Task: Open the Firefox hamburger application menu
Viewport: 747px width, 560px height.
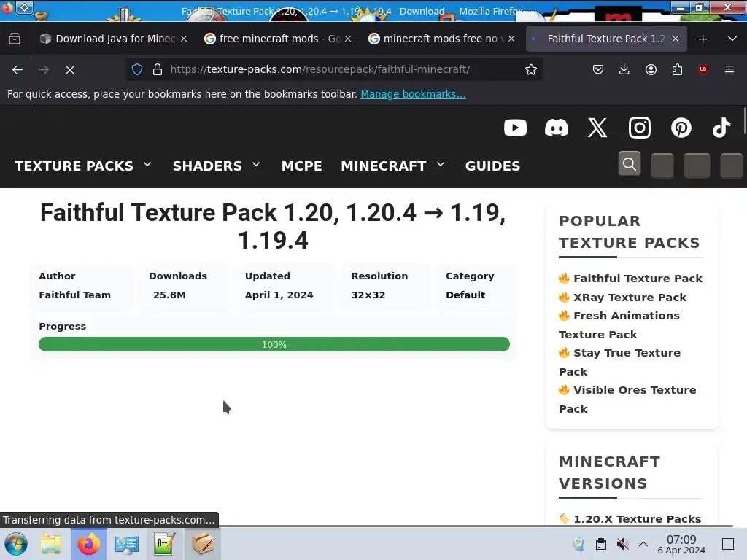Action: (x=729, y=69)
